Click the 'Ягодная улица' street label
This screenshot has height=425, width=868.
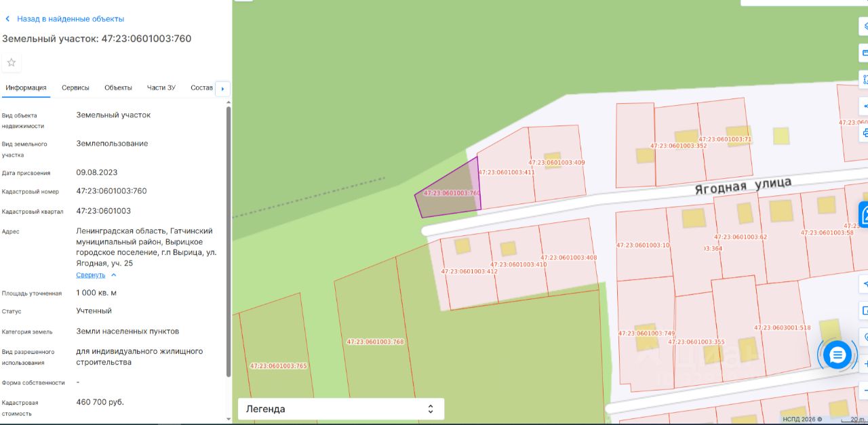tap(743, 186)
